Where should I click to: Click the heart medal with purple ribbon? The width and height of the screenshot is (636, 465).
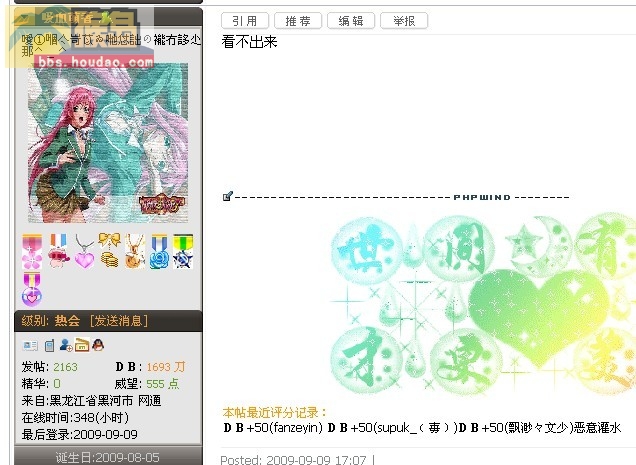32,289
